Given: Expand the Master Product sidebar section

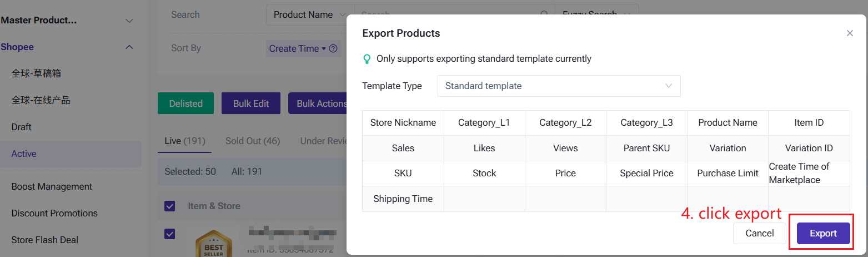Looking at the screenshot, I should (x=129, y=21).
